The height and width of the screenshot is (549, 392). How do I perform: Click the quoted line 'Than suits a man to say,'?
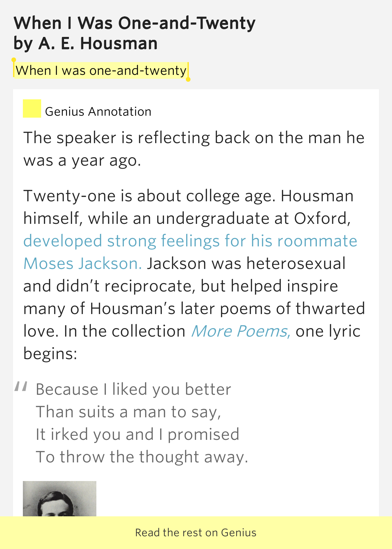coord(128,412)
